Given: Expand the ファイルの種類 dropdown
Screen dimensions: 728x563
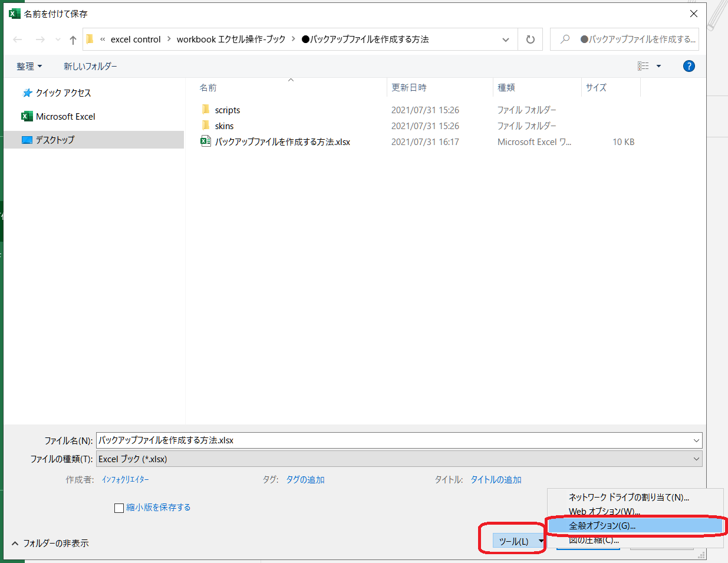Looking at the screenshot, I should coord(696,459).
